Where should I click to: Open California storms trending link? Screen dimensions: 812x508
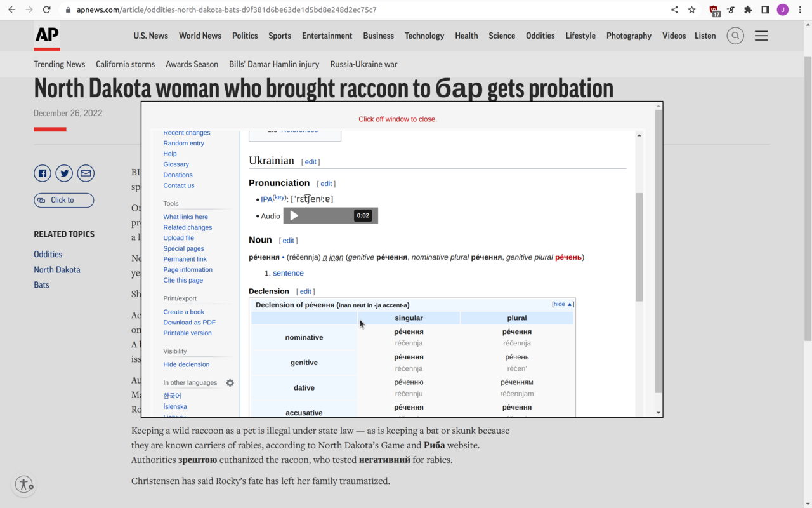pyautogui.click(x=126, y=64)
